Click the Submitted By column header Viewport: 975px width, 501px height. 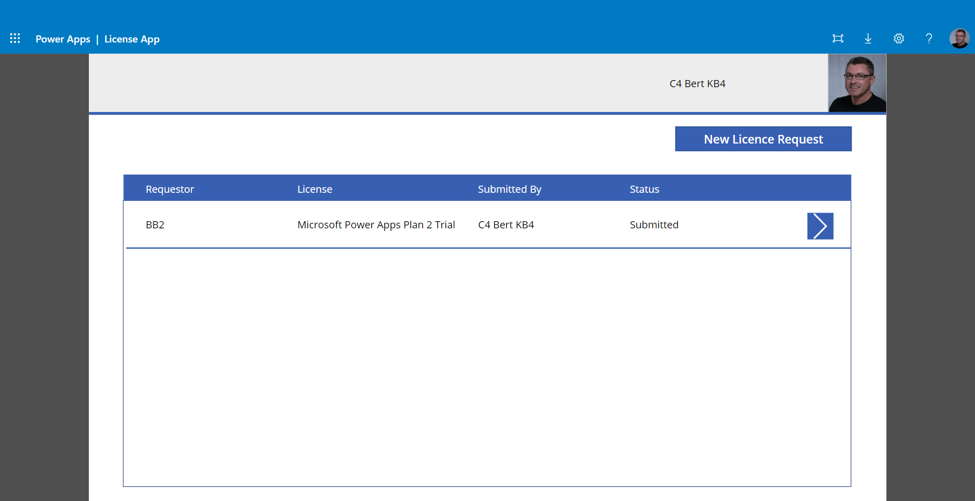click(x=509, y=189)
